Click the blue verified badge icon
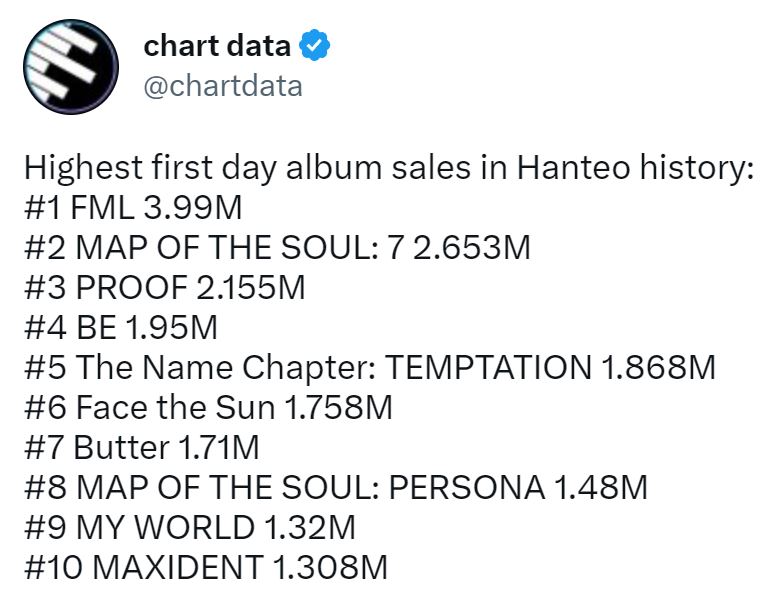Viewport: 782px width, 593px height. [314, 45]
